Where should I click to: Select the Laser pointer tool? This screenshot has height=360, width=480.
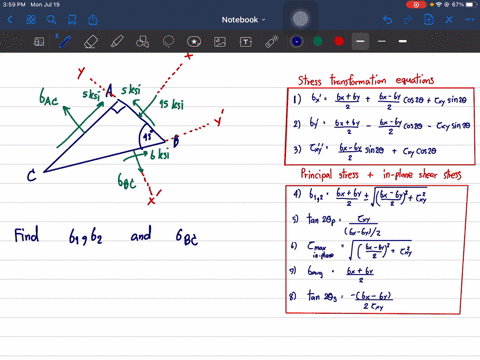click(272, 42)
